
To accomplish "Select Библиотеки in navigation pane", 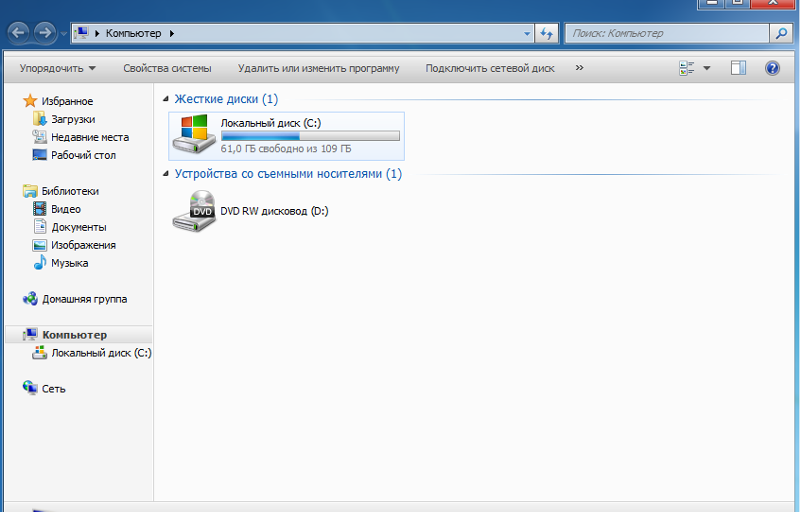I will tap(70, 191).
